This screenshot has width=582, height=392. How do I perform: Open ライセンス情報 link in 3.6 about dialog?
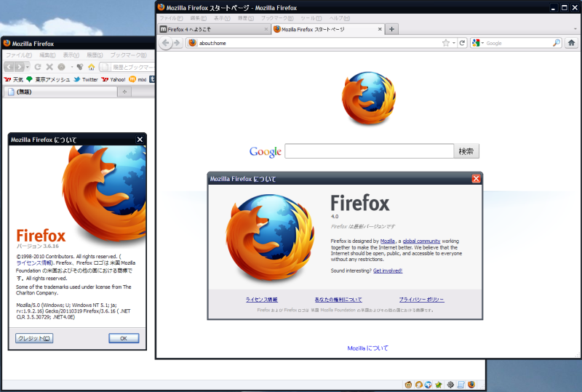coord(34,263)
